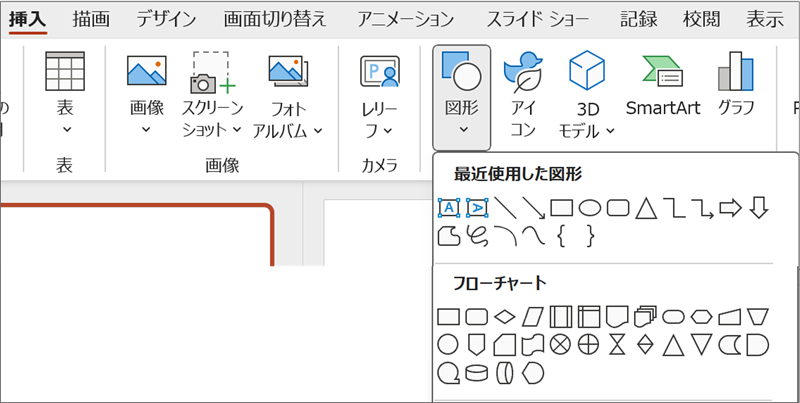The image size is (800, 403).
Task: Choose the left brace shape
Action: (562, 236)
